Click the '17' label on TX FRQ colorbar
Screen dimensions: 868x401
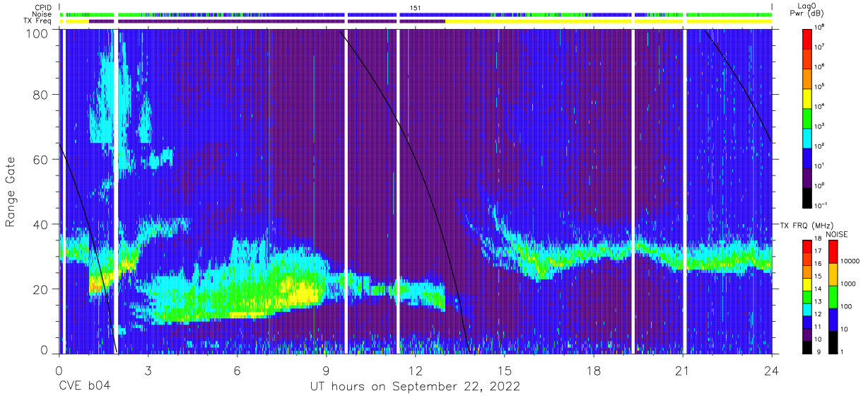click(x=819, y=251)
